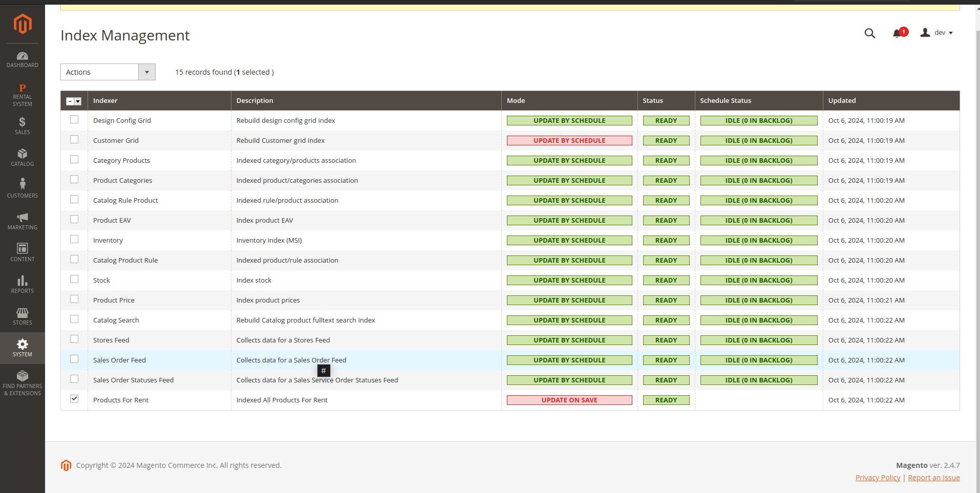Click the Collects data for a Stores Feed text
Screen dimensions: 980x493
click(283, 340)
